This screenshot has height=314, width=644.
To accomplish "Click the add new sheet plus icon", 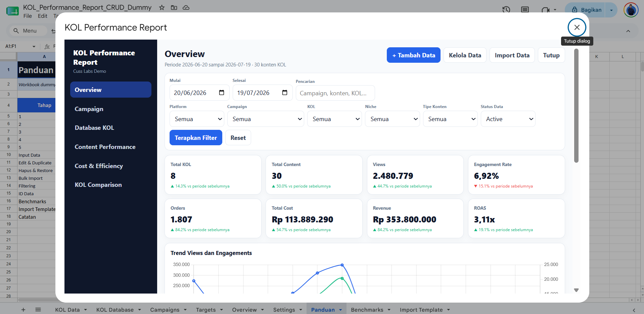I will coord(23,310).
